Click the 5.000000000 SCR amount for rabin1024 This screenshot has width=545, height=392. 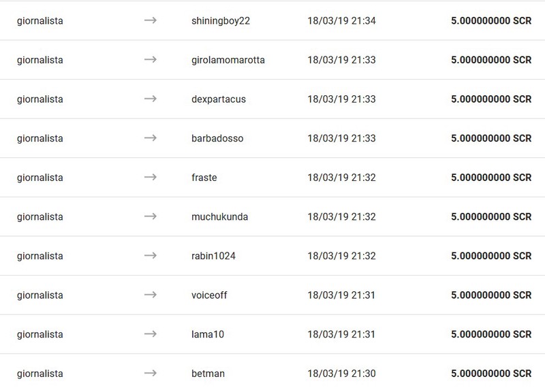[x=491, y=256]
